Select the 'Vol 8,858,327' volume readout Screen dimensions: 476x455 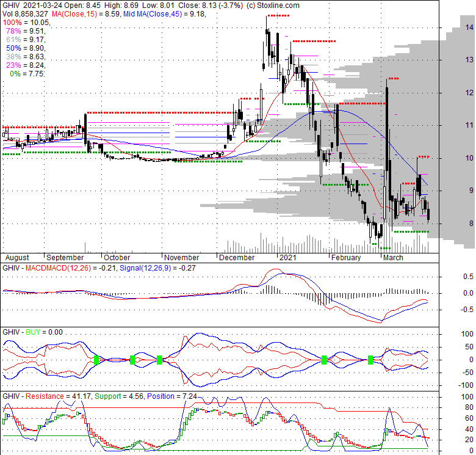[x=25, y=14]
